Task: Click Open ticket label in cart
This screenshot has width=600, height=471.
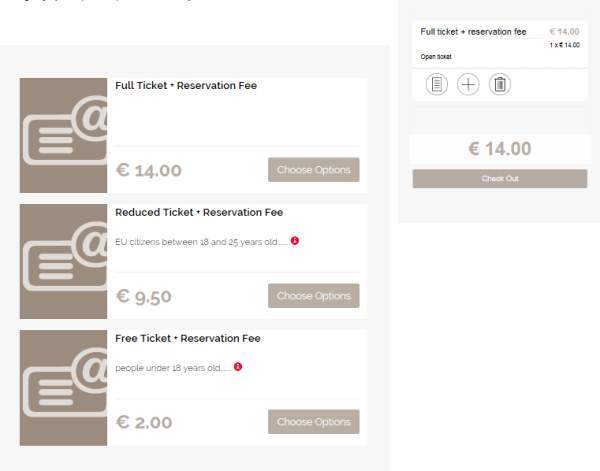Action: point(436,57)
